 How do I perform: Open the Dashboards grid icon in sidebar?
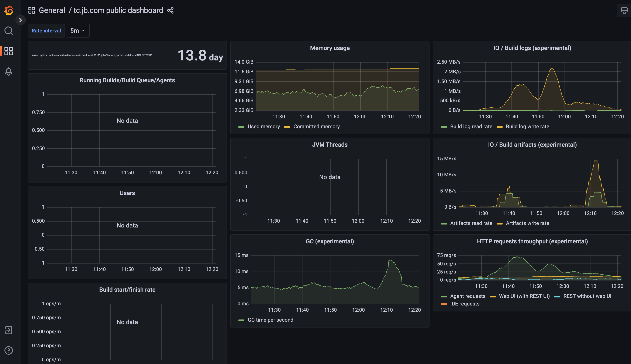tap(9, 51)
